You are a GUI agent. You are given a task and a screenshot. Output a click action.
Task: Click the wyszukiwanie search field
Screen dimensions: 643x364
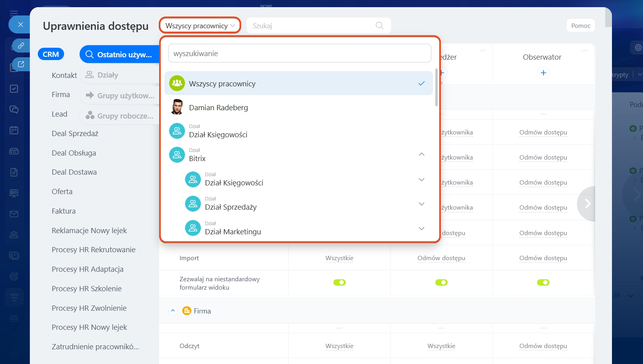tap(299, 53)
